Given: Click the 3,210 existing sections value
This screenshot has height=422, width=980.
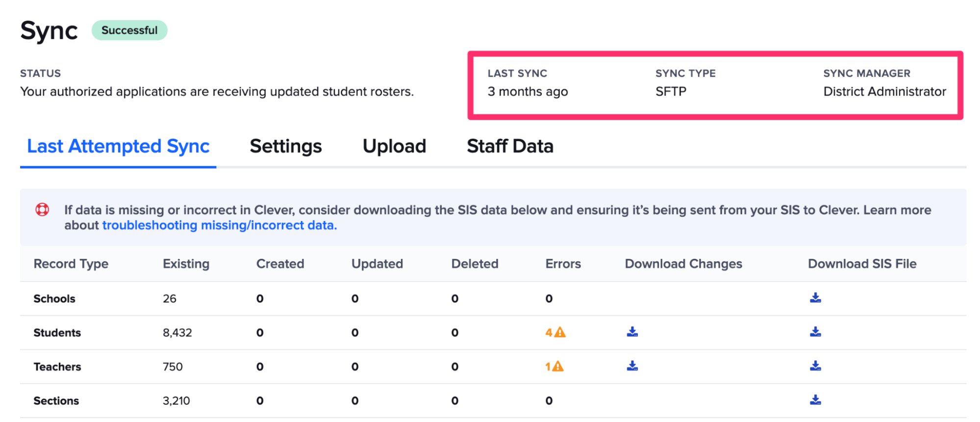Looking at the screenshot, I should 176,401.
